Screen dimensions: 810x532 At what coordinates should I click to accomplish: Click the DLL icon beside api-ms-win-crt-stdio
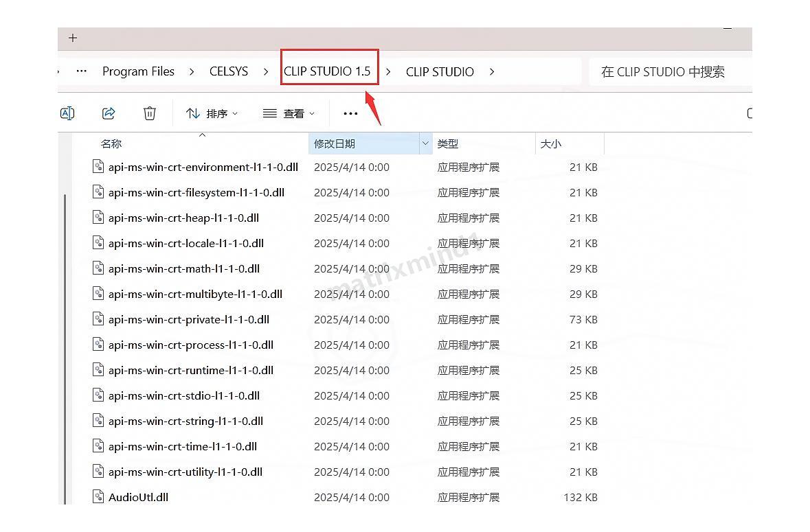98,395
